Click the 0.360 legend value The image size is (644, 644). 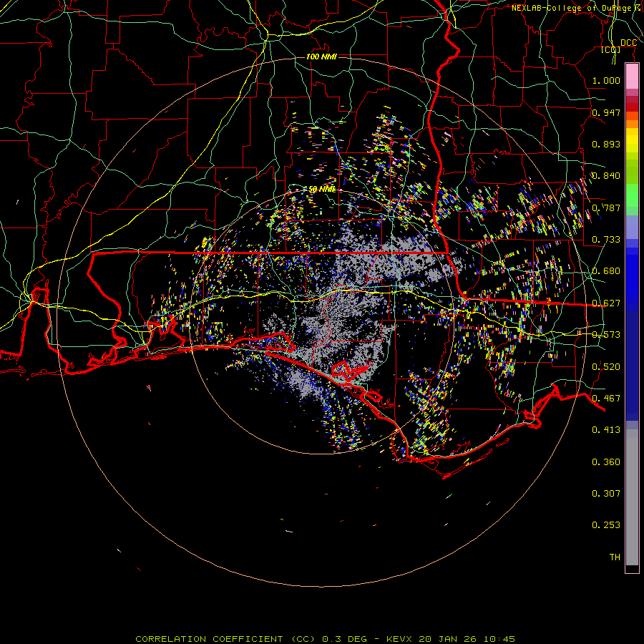pyautogui.click(x=606, y=462)
